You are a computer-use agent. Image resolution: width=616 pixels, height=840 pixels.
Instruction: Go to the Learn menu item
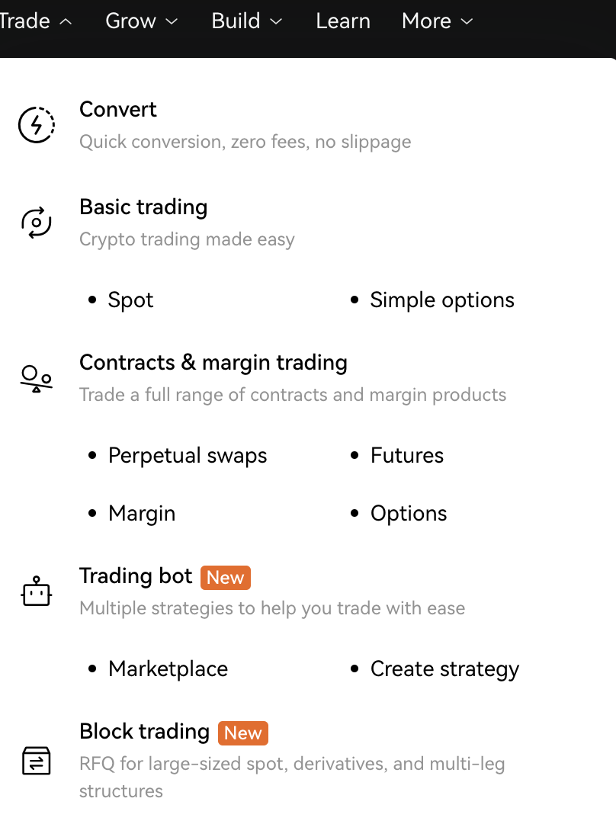tap(343, 21)
